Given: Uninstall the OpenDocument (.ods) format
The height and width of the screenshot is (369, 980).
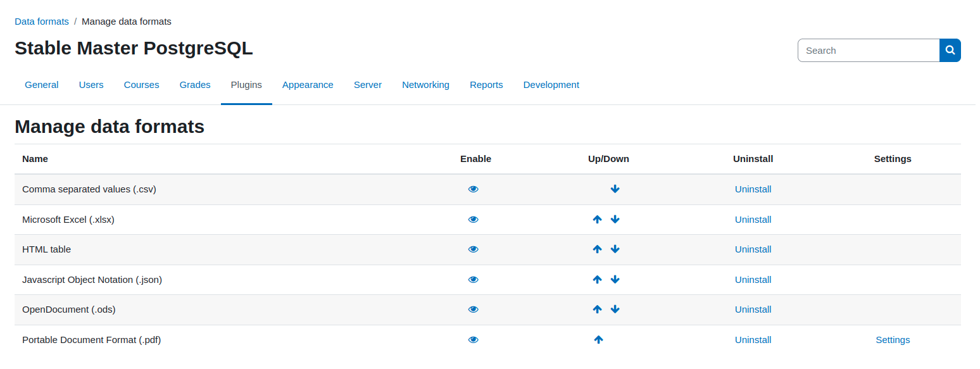Looking at the screenshot, I should pos(753,310).
